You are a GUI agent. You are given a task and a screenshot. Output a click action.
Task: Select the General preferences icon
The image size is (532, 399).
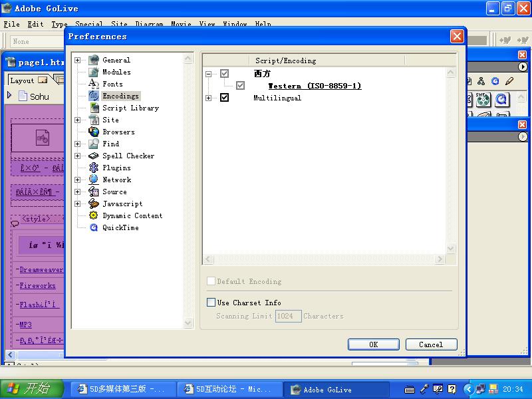click(x=94, y=60)
